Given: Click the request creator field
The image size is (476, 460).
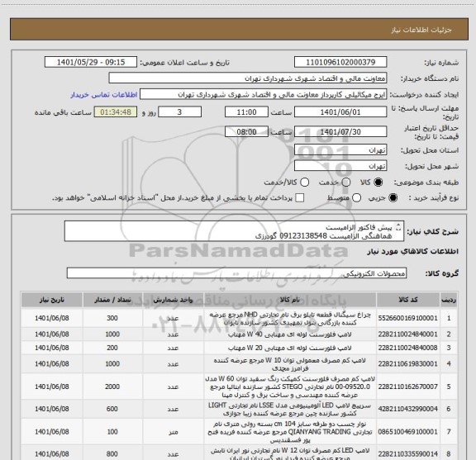Looking at the screenshot, I should point(263,94).
